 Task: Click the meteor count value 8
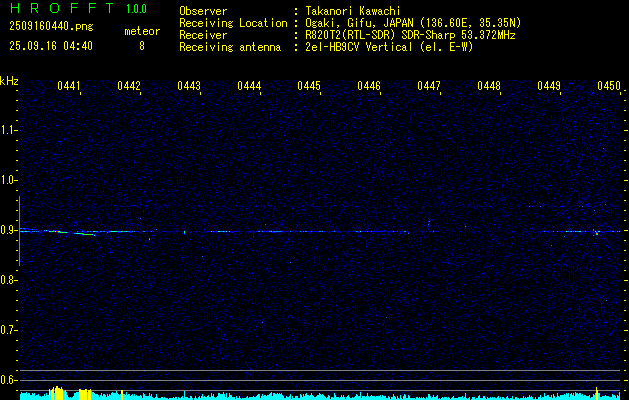(x=141, y=46)
